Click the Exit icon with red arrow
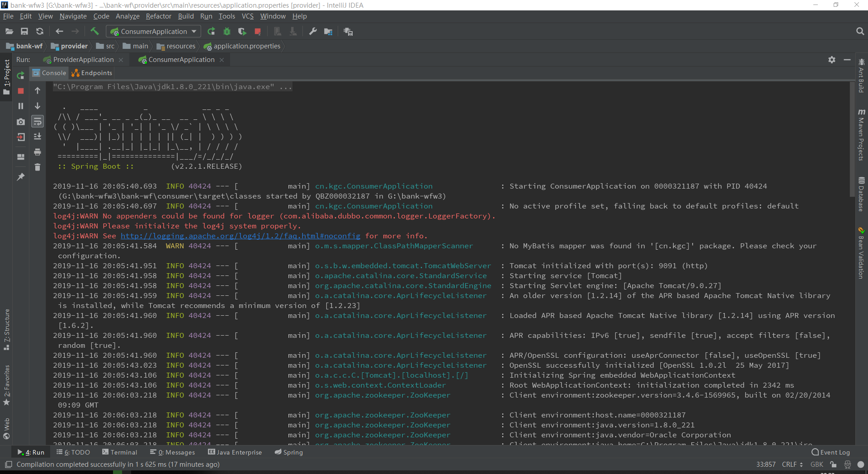This screenshot has height=474, width=868. [x=20, y=137]
